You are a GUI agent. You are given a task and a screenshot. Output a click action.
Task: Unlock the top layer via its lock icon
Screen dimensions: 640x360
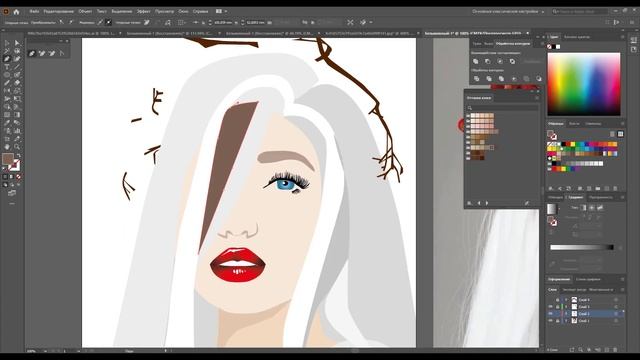[x=558, y=300]
